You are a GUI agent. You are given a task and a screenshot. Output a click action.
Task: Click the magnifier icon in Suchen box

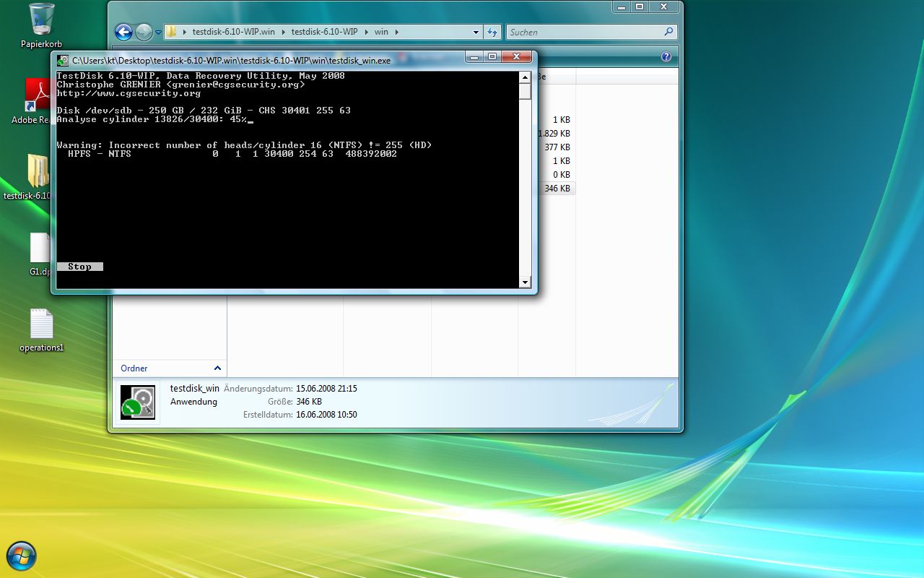[x=668, y=32]
